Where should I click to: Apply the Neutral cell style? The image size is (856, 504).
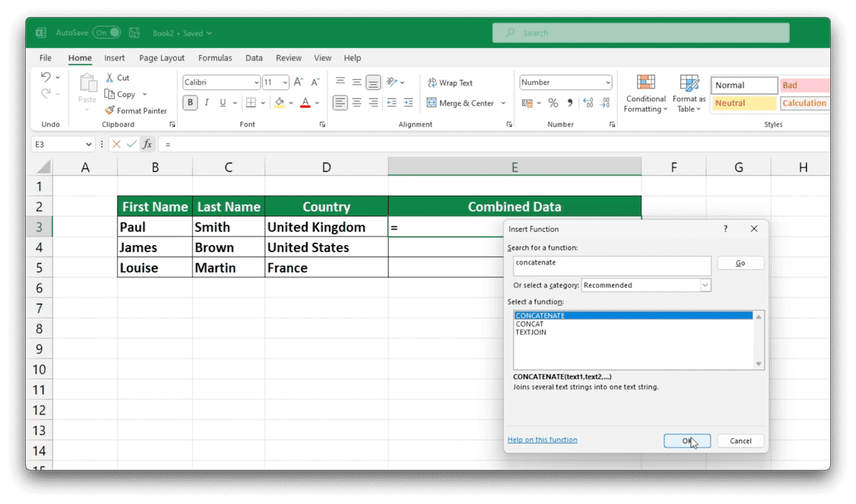744,103
